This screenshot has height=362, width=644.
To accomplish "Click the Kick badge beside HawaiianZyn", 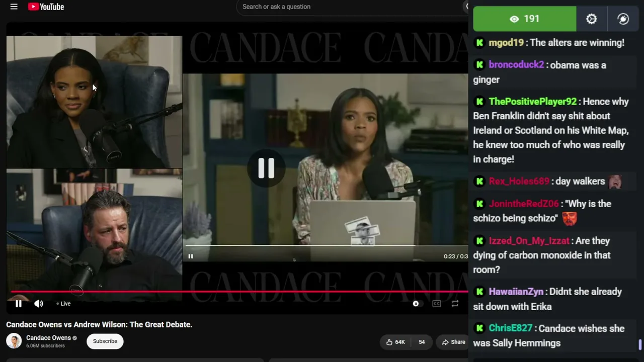I will point(479,292).
